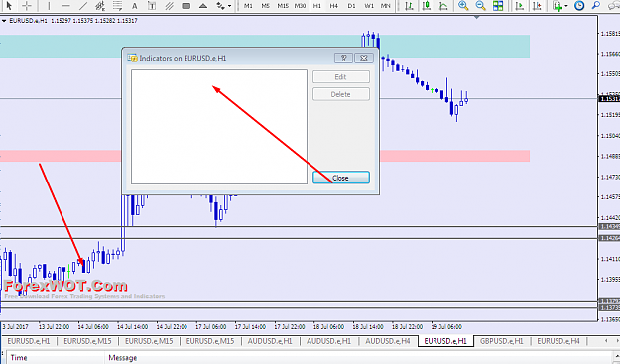Open the AUDUSD.e,H4 chart tab
The image size is (620, 364).
tap(388, 341)
